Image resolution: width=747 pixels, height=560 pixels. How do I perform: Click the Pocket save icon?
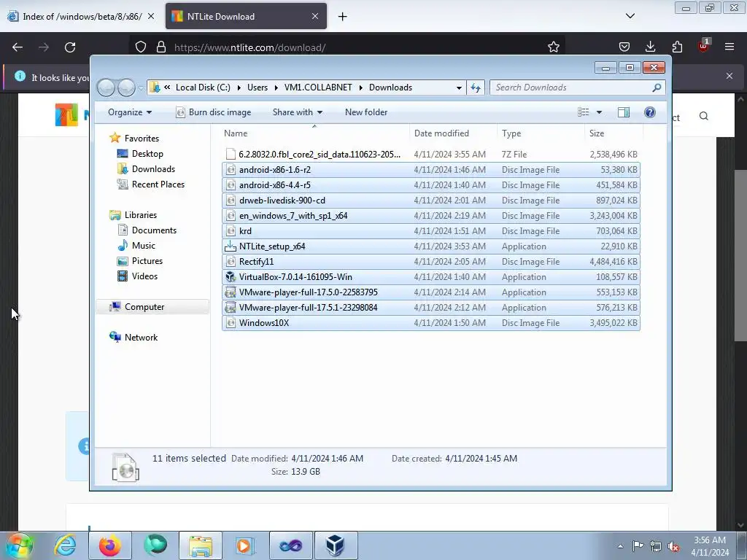point(624,47)
